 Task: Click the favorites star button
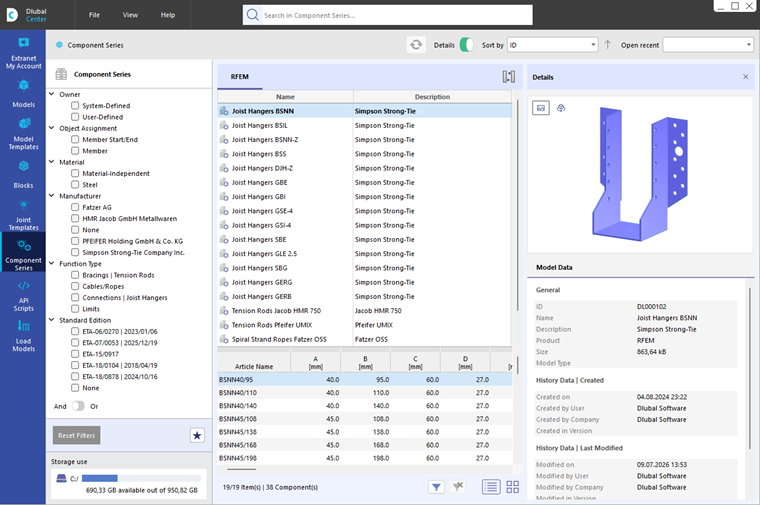tap(197, 435)
